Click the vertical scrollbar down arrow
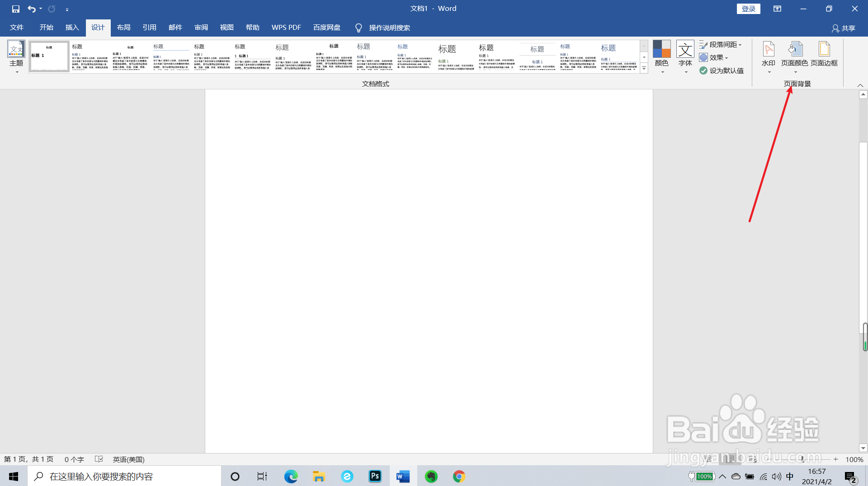The height and width of the screenshot is (486, 868). coord(863,448)
